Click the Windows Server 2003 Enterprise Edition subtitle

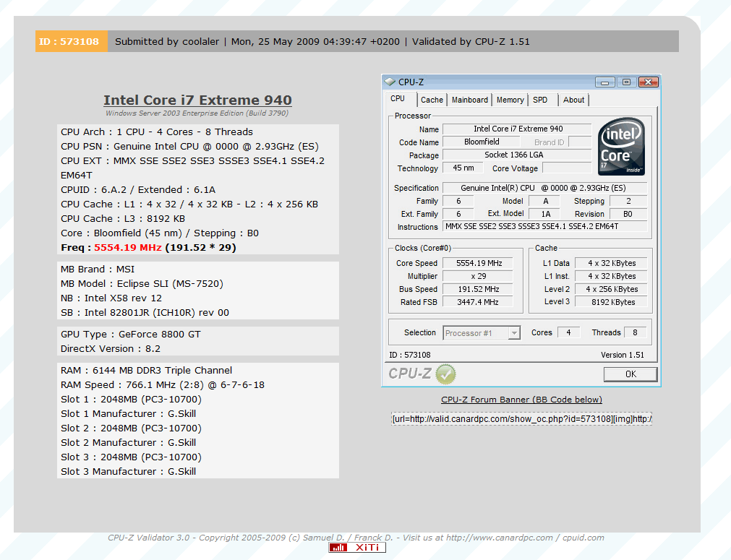[197, 113]
